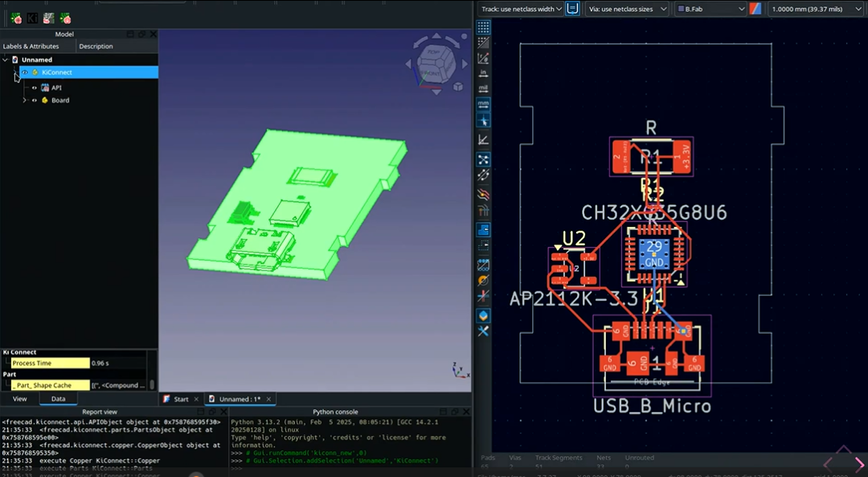868x477 pixels.
Task: Click the Description column header
Action: tap(96, 46)
